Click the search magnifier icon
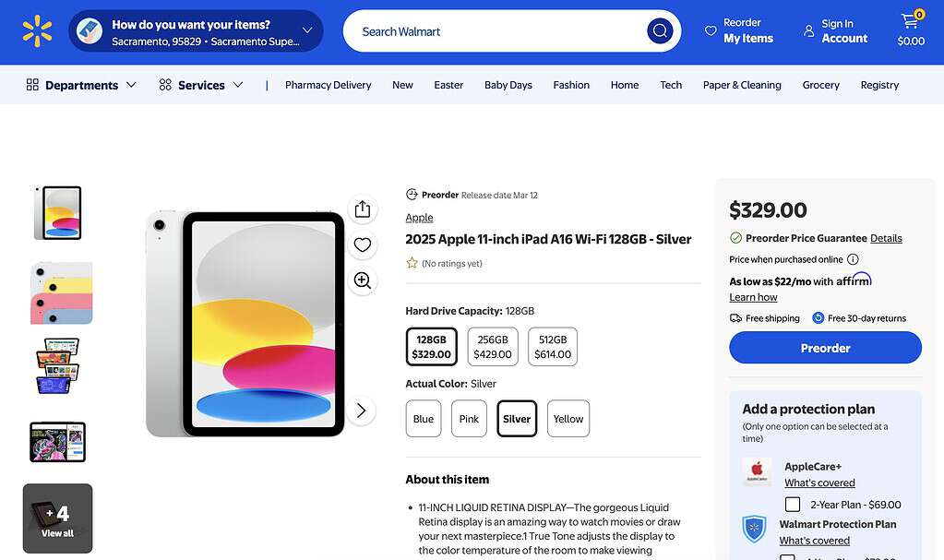The image size is (944, 560). [659, 31]
